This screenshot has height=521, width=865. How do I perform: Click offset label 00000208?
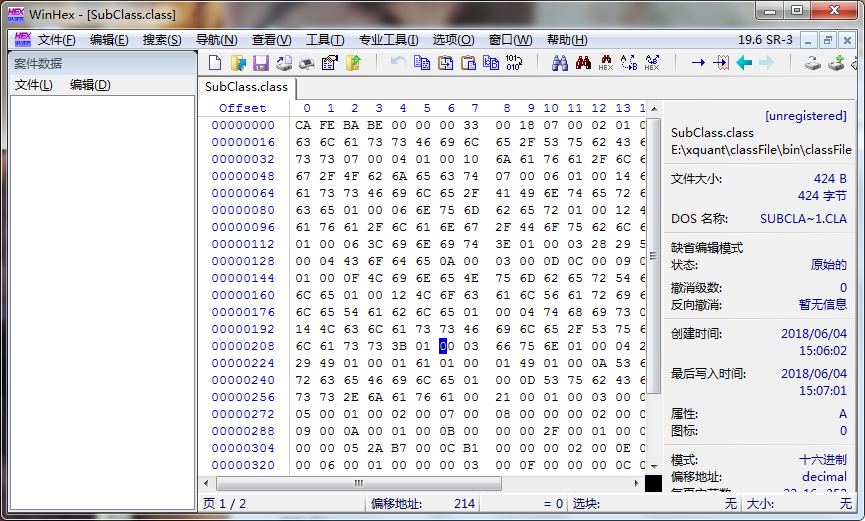(243, 346)
